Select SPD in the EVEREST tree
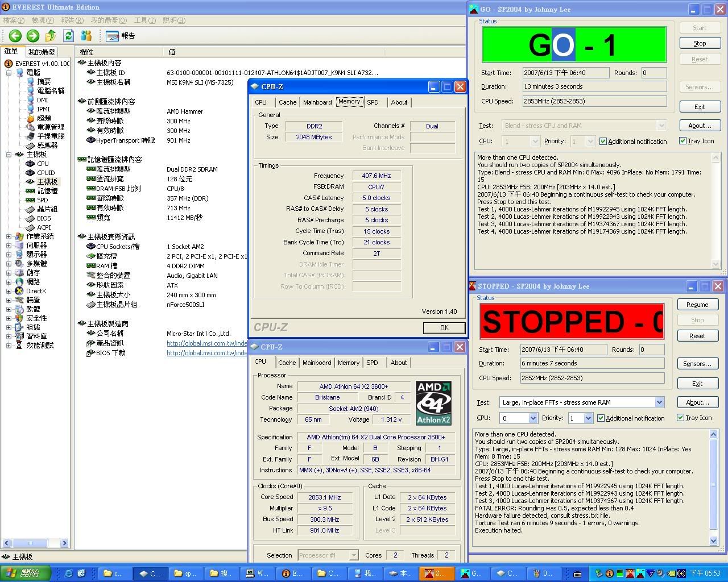 [43, 200]
